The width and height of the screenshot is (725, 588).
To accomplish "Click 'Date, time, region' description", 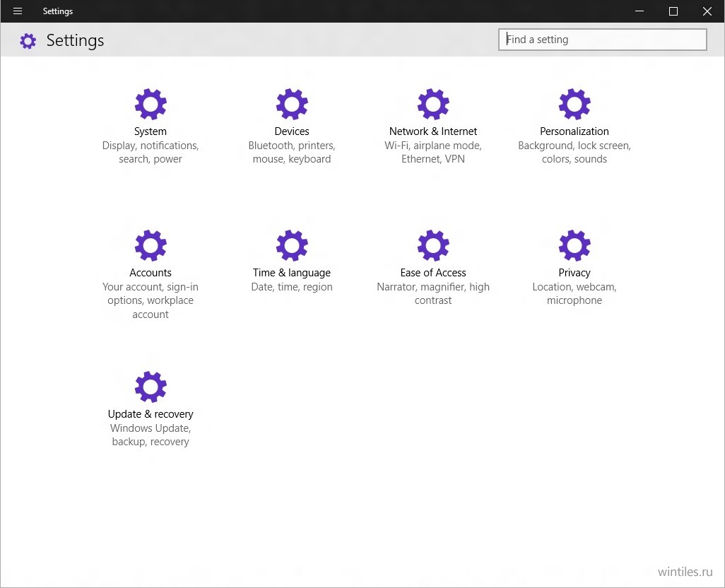I will 292,287.
